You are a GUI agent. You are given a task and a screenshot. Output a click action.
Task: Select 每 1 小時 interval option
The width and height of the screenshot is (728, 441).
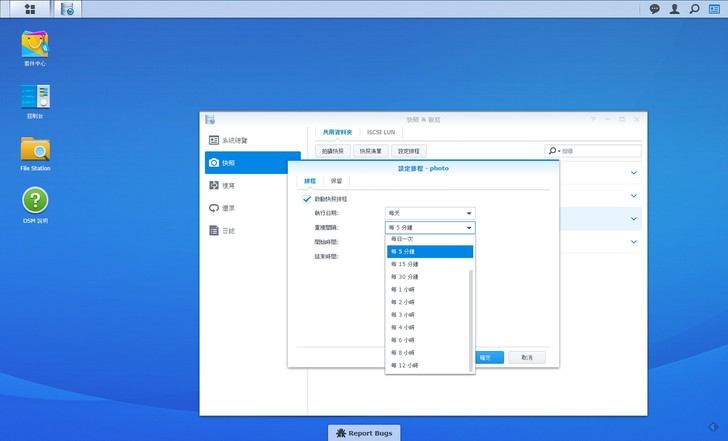coord(405,289)
